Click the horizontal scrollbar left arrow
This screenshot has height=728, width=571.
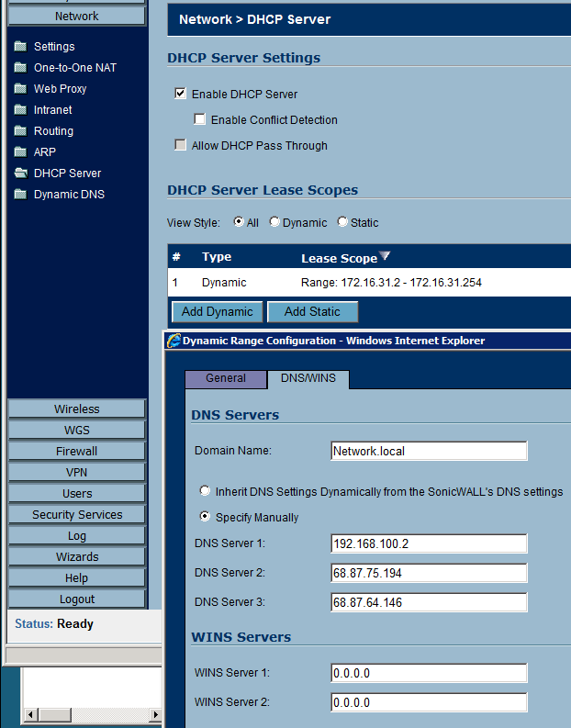[x=31, y=714]
